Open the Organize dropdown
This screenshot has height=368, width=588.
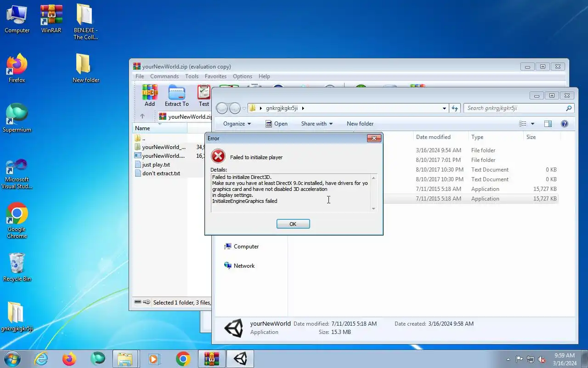tap(237, 124)
